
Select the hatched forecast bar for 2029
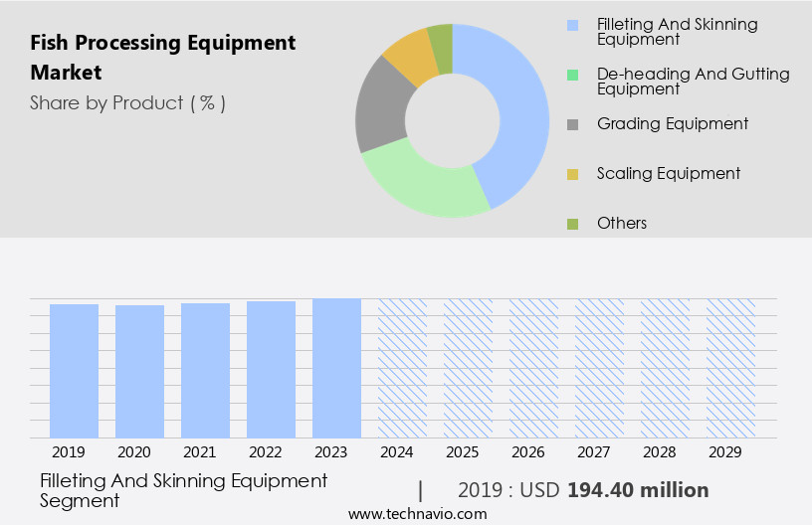coord(730,368)
